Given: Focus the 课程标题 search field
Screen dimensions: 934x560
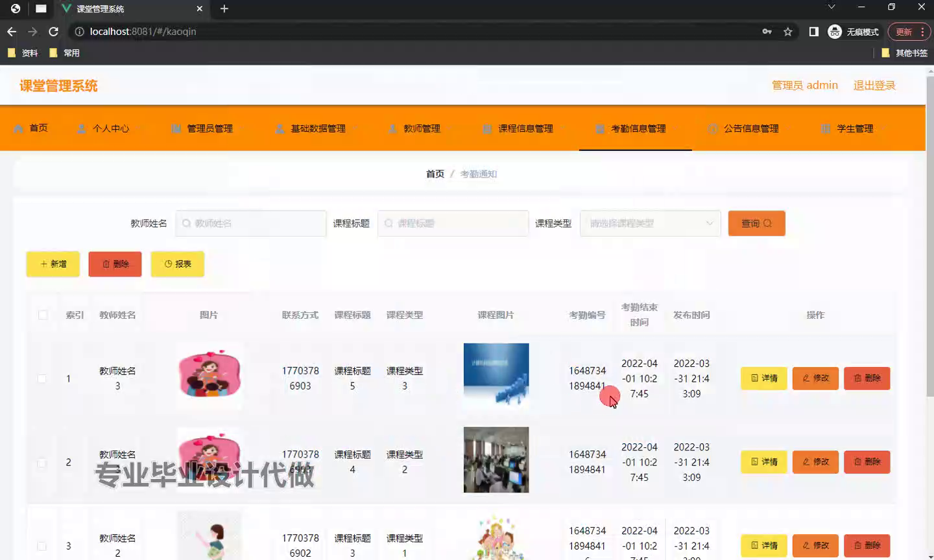Looking at the screenshot, I should click(x=453, y=223).
